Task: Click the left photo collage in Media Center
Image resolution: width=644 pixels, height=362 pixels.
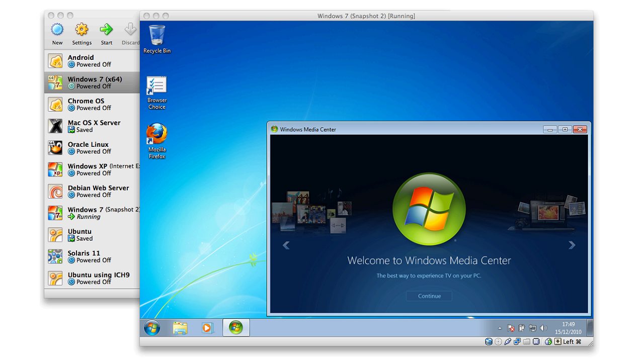Action: tap(312, 211)
